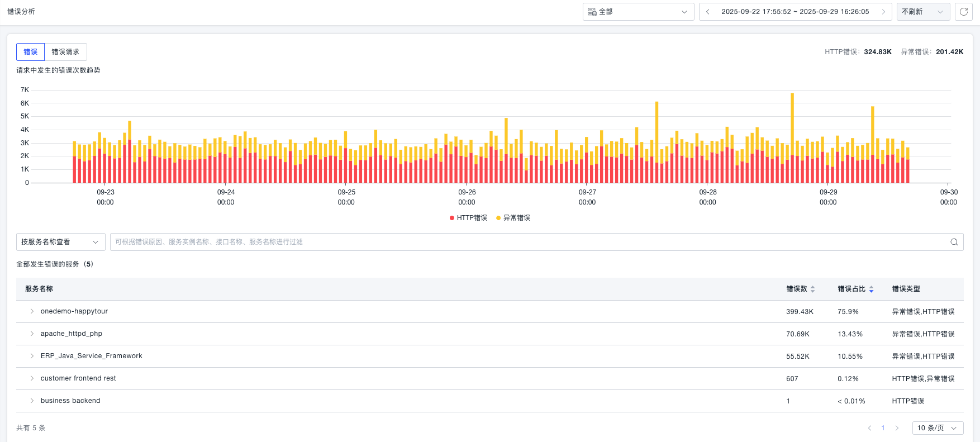
Task: Click the search magnifier icon
Action: (x=954, y=242)
